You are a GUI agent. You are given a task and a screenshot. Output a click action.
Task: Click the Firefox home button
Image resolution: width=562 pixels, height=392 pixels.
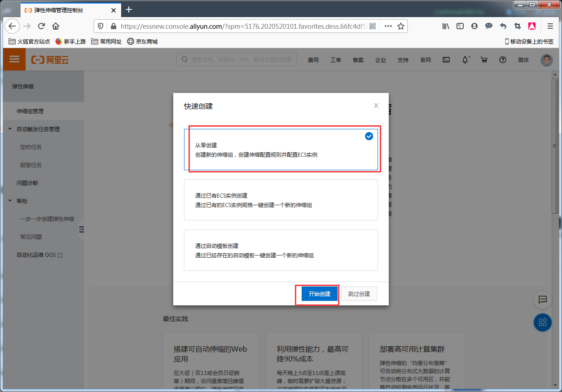56,26
